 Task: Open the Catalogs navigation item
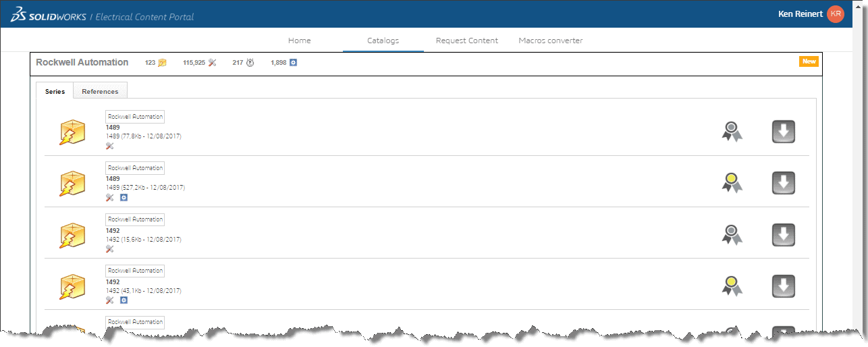(383, 41)
